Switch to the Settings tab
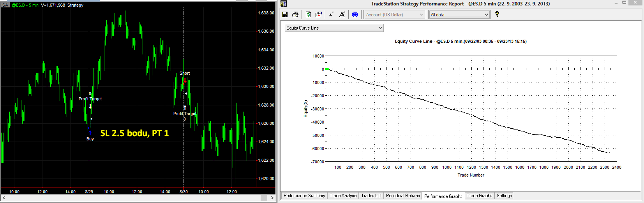Image resolution: width=644 pixels, height=203 pixels. click(504, 196)
